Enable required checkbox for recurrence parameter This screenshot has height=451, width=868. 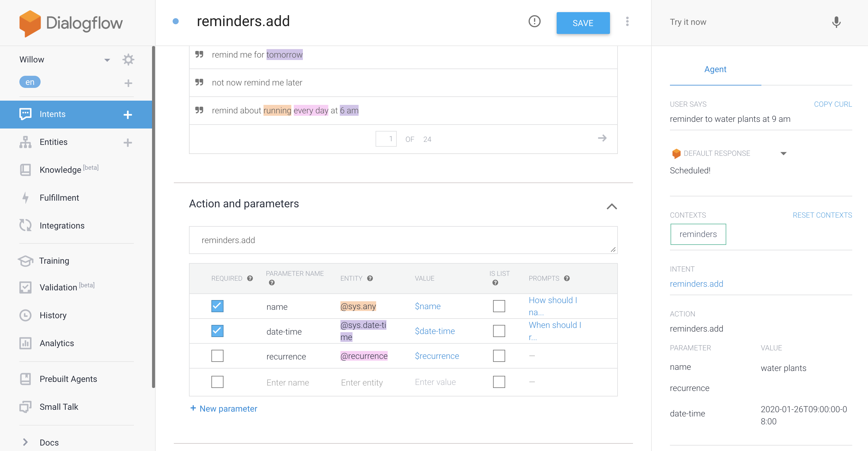[217, 356]
